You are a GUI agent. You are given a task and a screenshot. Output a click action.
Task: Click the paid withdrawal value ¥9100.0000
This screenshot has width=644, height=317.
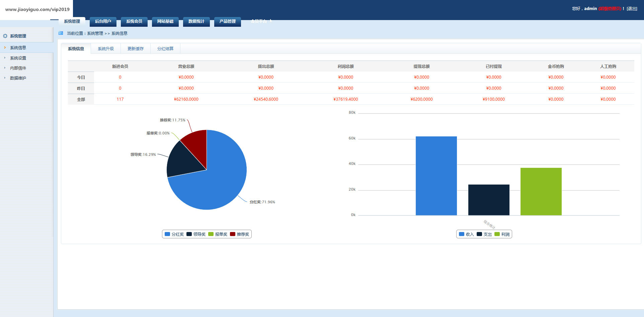[x=494, y=99]
